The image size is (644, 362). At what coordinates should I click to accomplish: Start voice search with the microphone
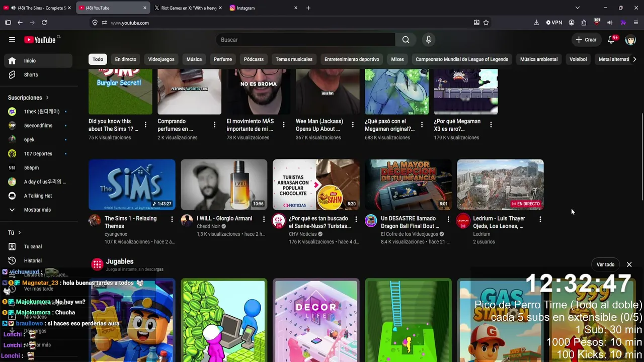428,40
